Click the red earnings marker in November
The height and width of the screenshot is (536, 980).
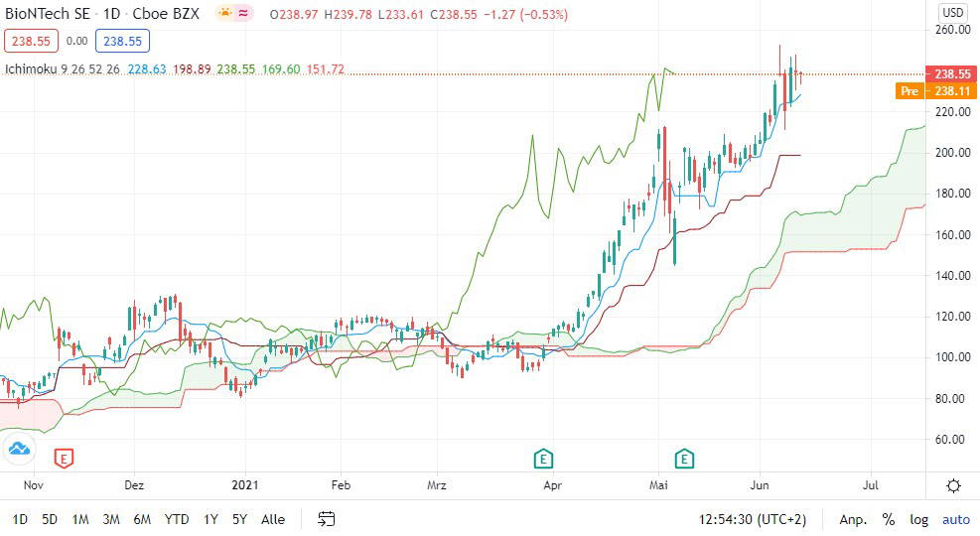click(x=64, y=459)
